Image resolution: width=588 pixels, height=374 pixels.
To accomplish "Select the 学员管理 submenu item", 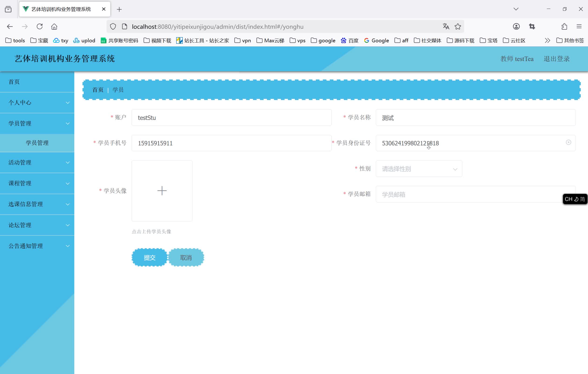I will coord(37,143).
